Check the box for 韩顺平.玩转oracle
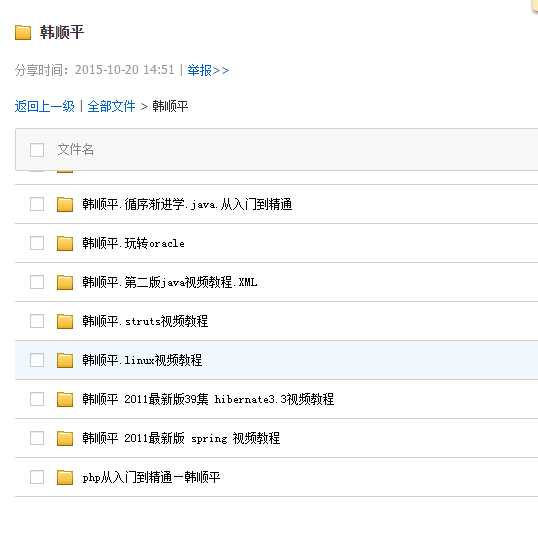This screenshot has height=549, width=538. click(x=37, y=243)
